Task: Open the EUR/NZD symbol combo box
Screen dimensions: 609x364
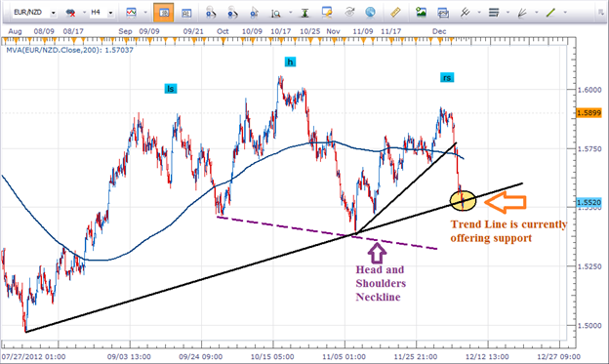Action: tap(34, 13)
